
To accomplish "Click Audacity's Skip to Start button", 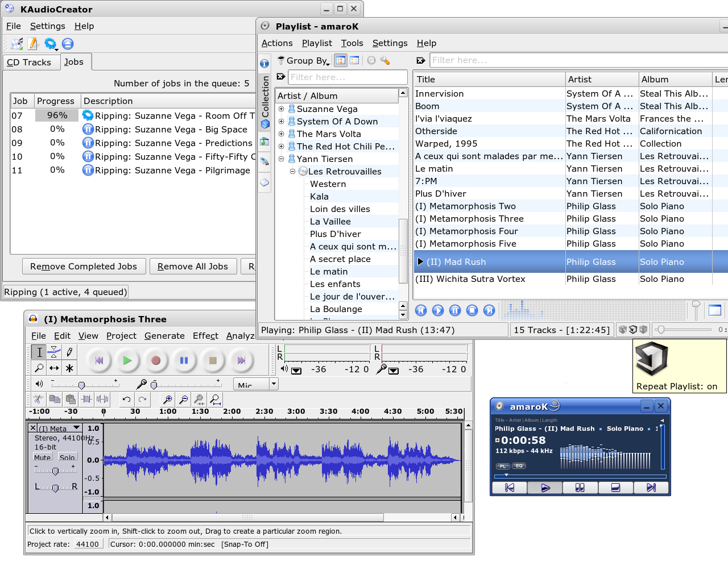I will coord(99,360).
